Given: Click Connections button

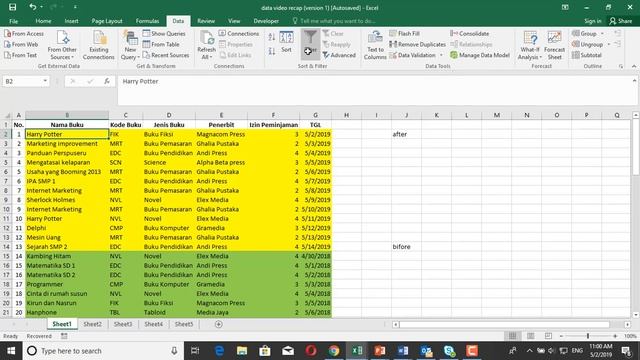Looking at the screenshot, I should pos(239,33).
